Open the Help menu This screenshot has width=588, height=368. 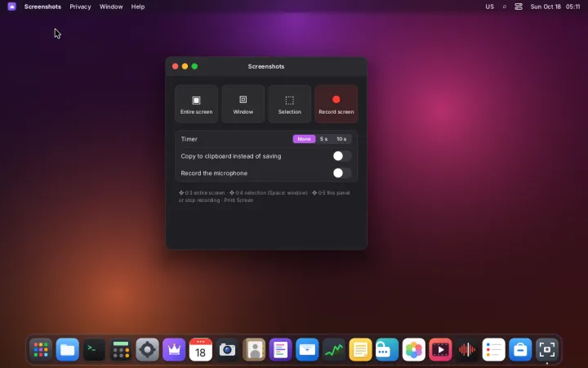(138, 7)
